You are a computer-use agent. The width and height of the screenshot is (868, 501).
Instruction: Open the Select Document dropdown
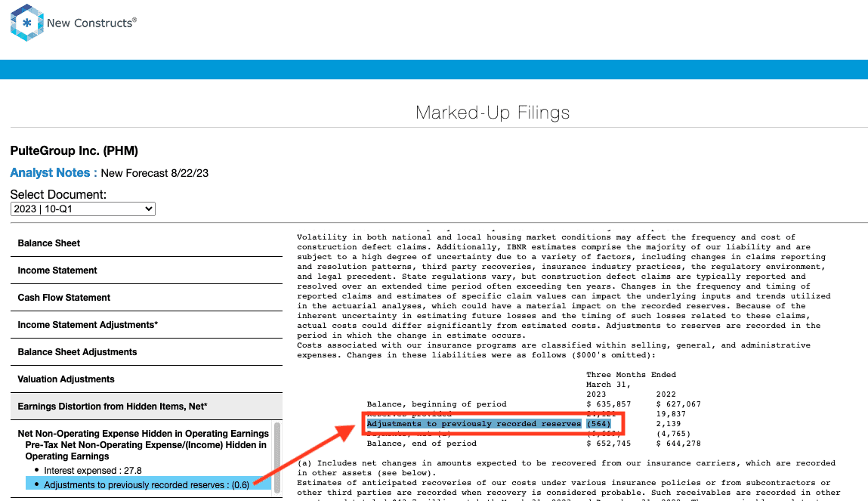83,209
